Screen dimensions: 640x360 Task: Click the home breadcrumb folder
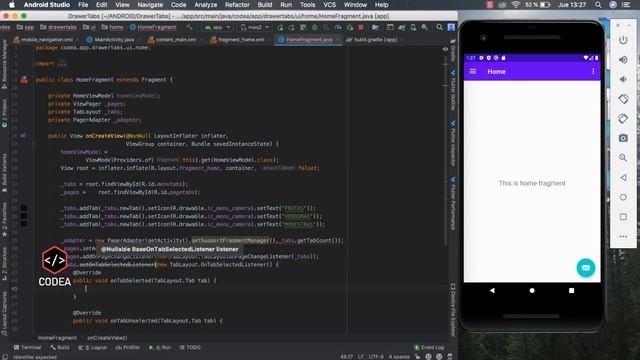tap(112, 27)
